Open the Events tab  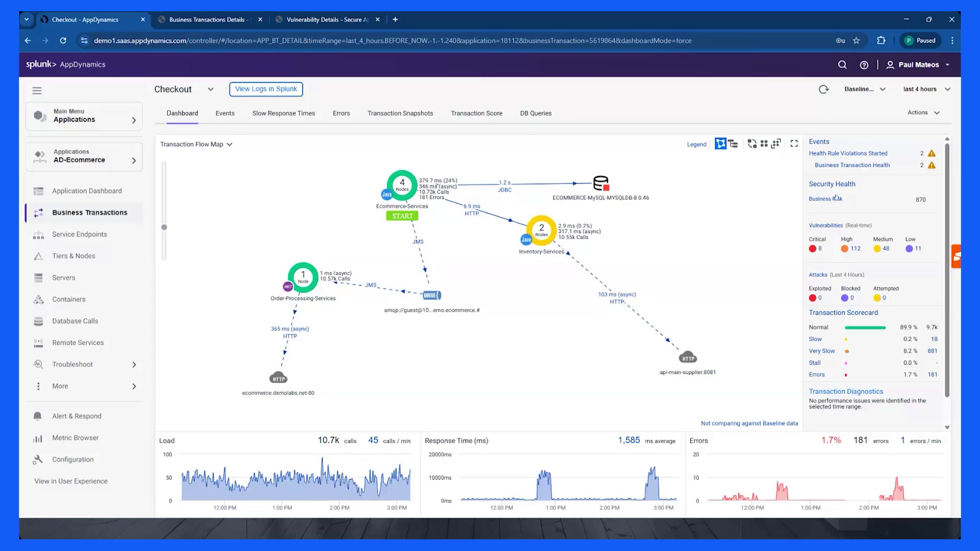click(225, 113)
